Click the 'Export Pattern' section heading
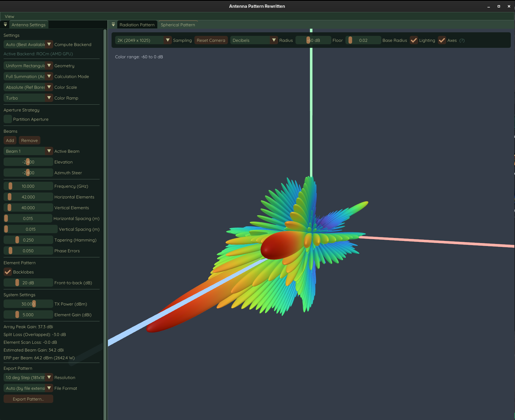Screen dimensions: 515x420 [18, 368]
